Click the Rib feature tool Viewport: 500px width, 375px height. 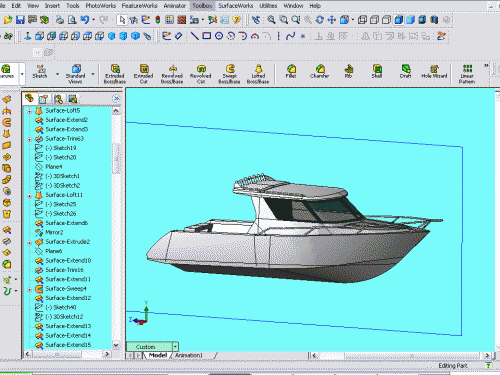[348, 71]
